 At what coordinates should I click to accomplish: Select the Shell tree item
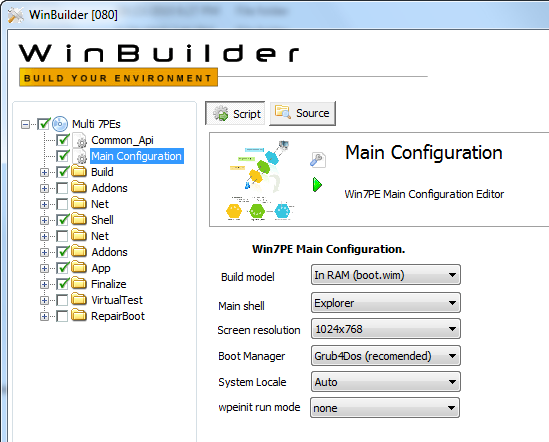click(x=102, y=220)
